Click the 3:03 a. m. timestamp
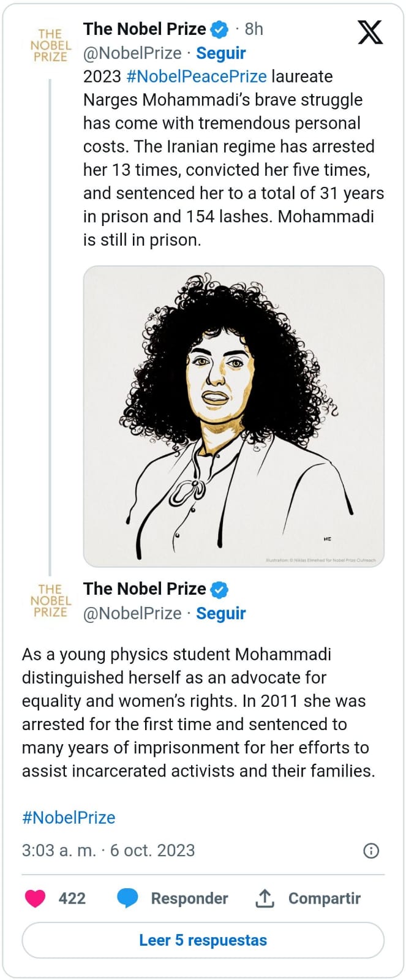 click(59, 851)
